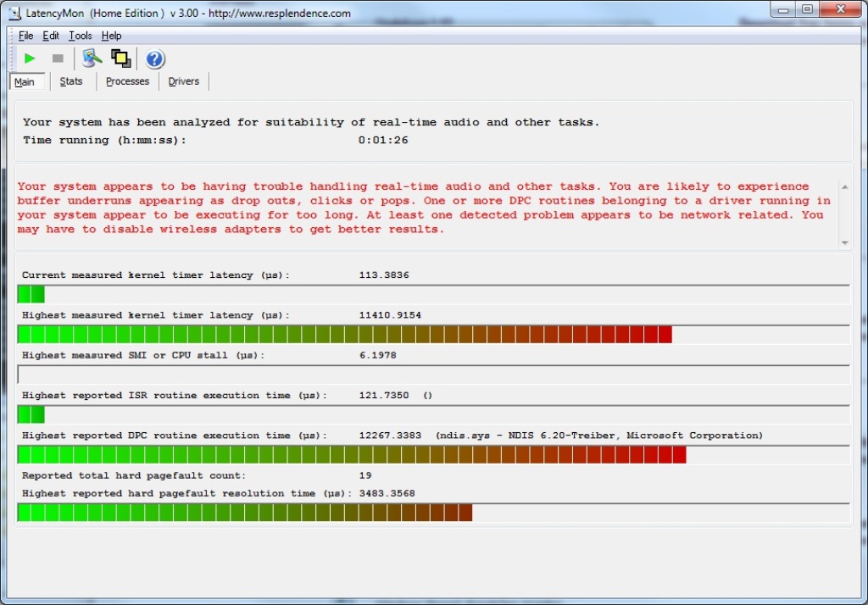Click the pagefault count value 19
Screen dimensions: 868x605
tap(364, 475)
